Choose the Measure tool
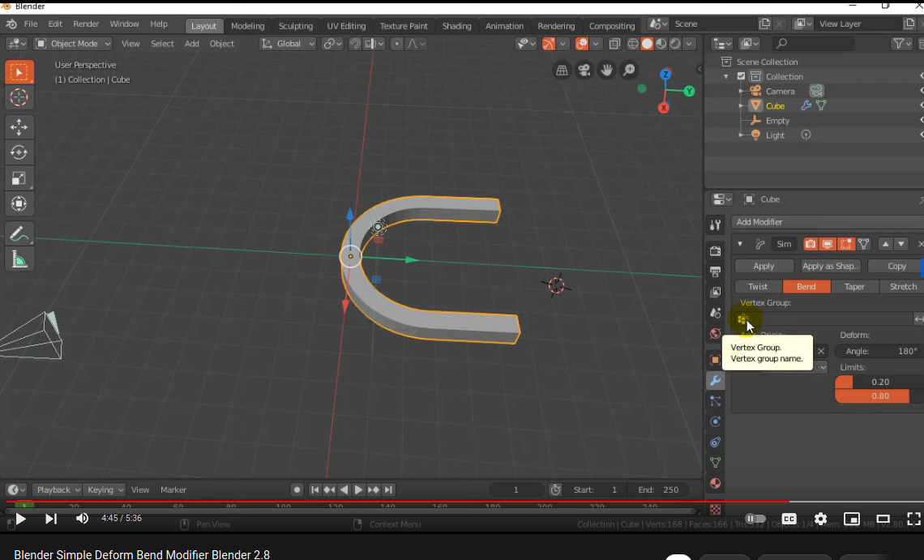Image resolution: width=924 pixels, height=560 pixels. [19, 259]
